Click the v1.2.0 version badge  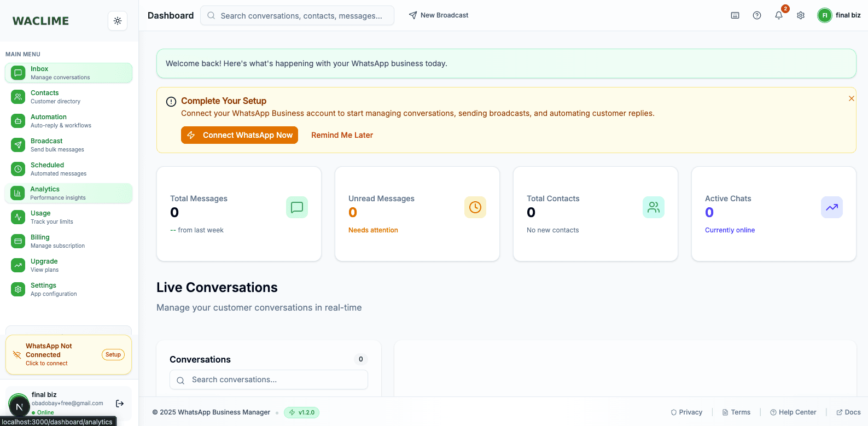pyautogui.click(x=301, y=412)
